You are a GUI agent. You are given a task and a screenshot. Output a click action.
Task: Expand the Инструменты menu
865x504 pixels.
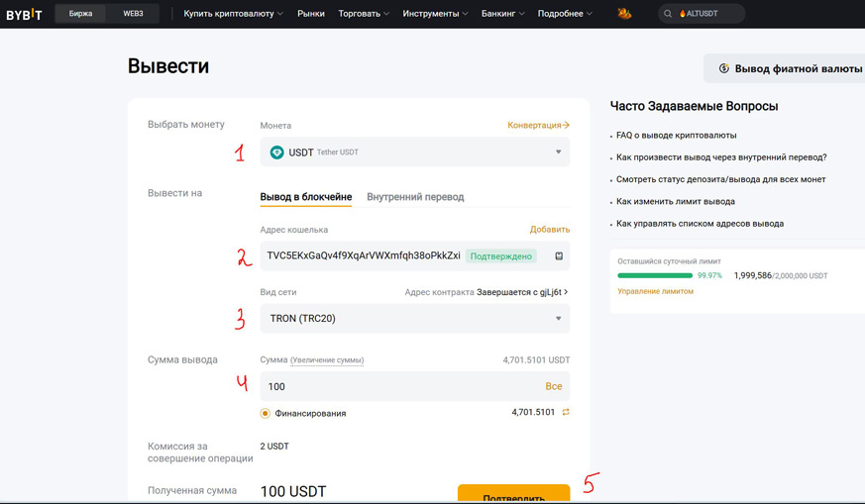[x=435, y=14]
